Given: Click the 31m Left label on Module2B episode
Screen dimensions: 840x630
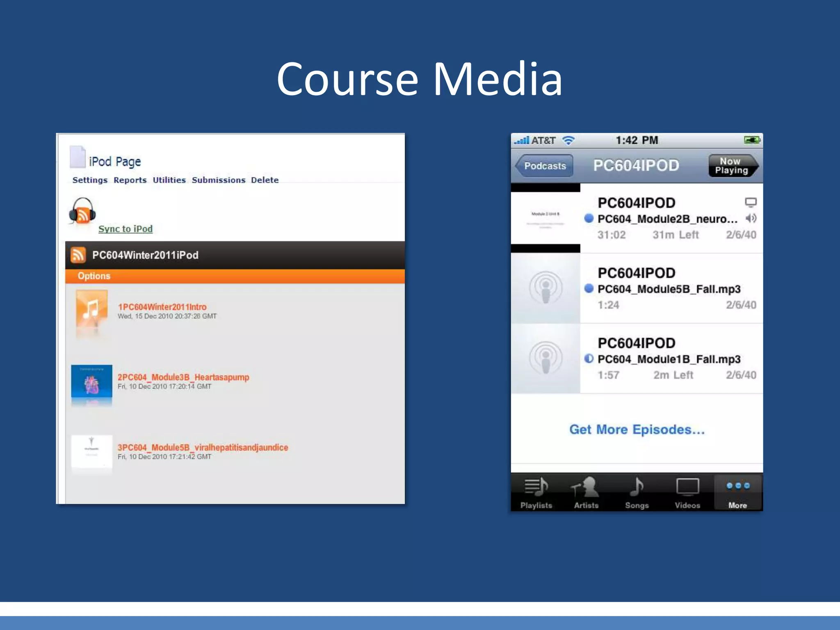Looking at the screenshot, I should coord(676,235).
